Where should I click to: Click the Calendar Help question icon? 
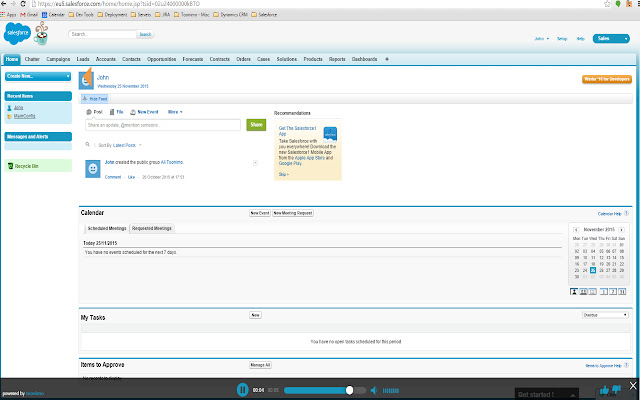point(626,213)
